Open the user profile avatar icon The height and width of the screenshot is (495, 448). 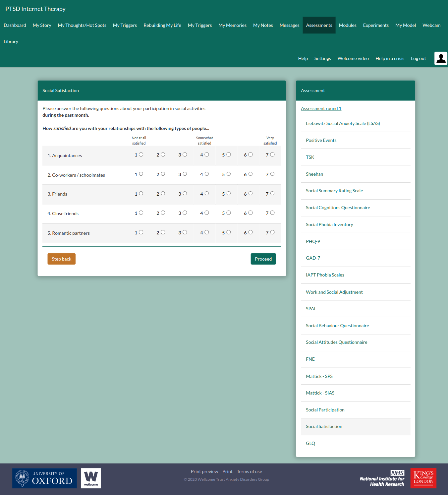click(x=441, y=58)
